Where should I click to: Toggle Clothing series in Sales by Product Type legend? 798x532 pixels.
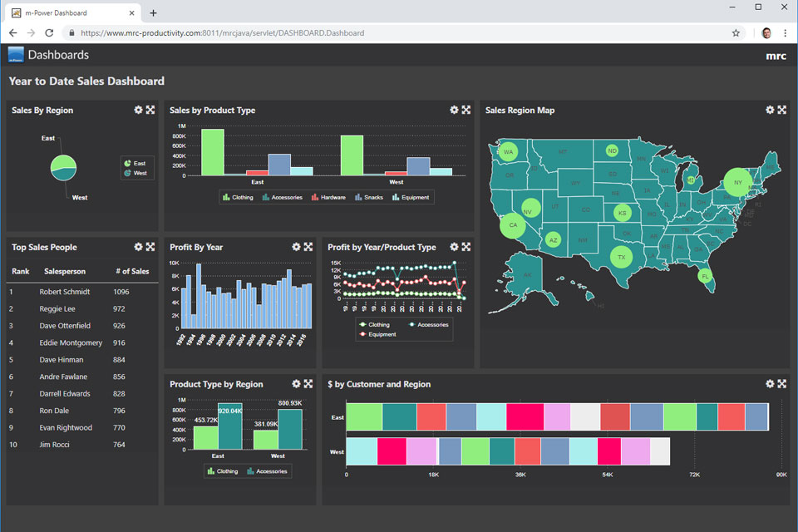point(238,197)
